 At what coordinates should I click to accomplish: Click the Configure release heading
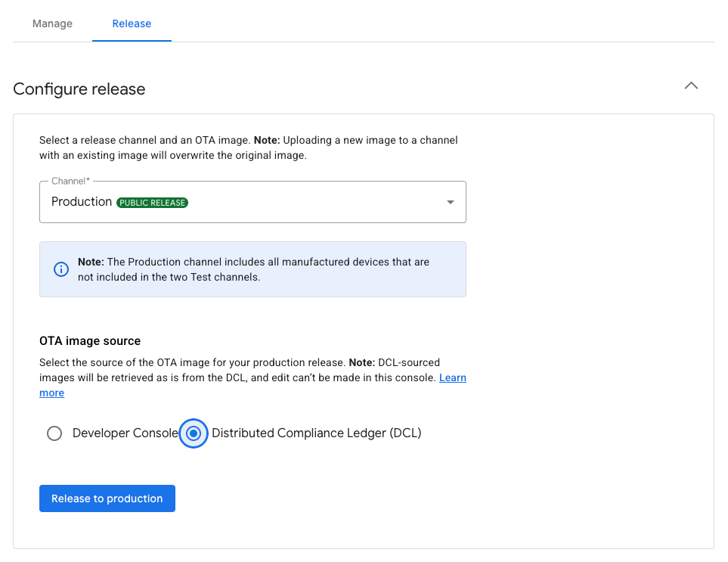(79, 89)
